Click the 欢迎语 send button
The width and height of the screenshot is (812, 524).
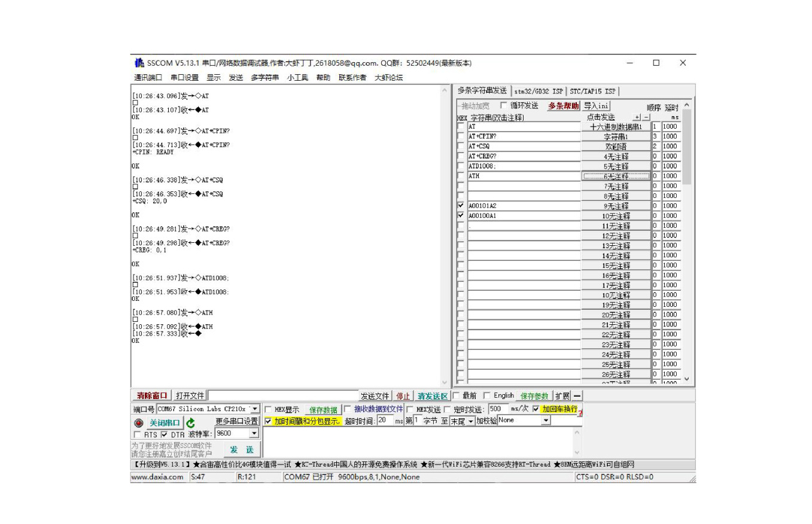pos(616,147)
